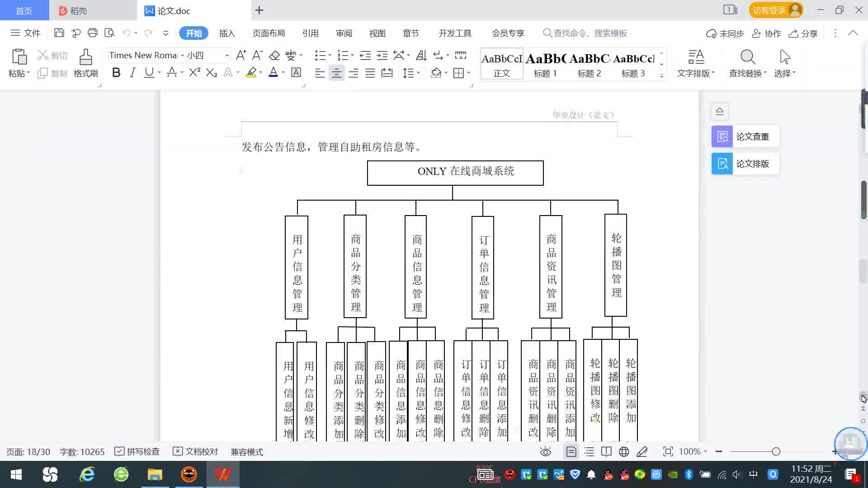This screenshot has width=868, height=488.
Task: Increase paragraph indent
Action: (x=382, y=55)
